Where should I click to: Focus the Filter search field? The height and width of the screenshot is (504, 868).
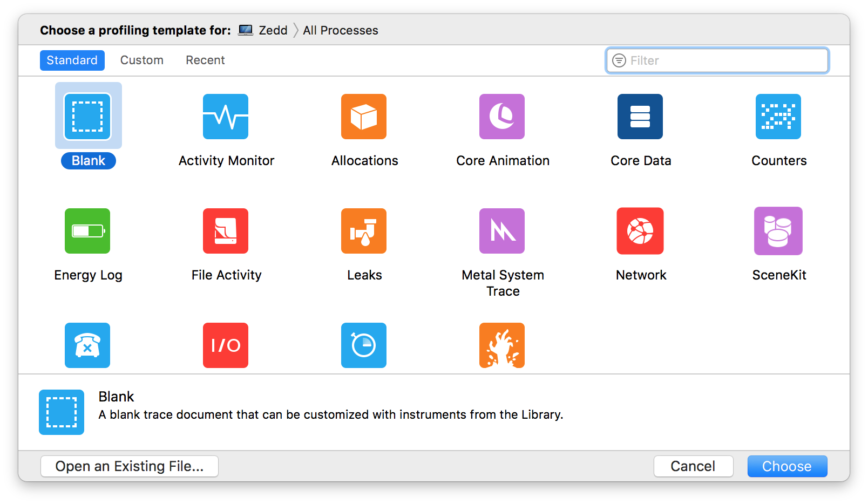tap(717, 60)
